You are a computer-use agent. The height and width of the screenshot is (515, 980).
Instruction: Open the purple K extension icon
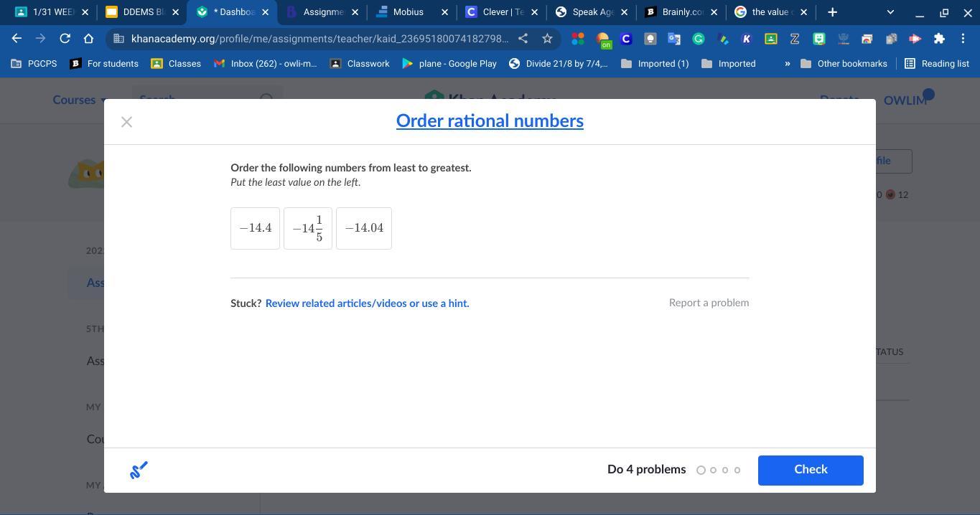(x=747, y=39)
